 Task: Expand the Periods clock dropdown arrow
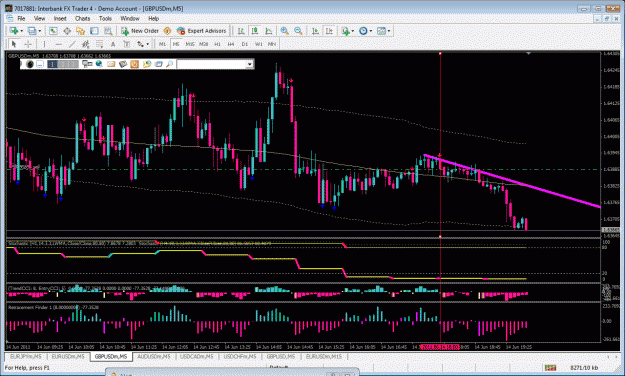tap(371, 31)
